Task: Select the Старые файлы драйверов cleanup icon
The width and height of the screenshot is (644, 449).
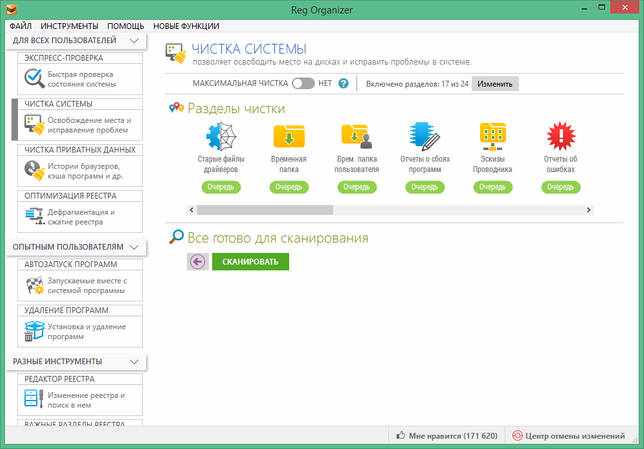Action: click(221, 136)
